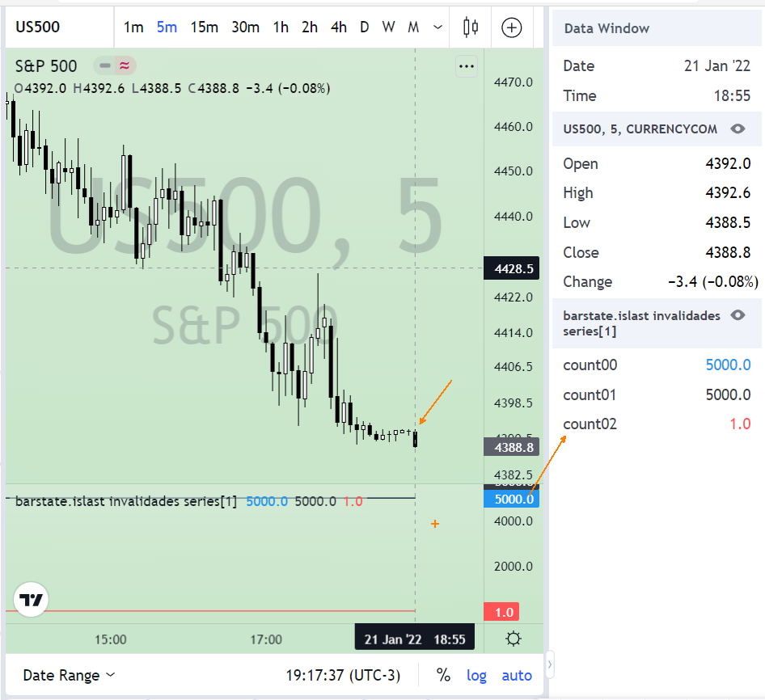Toggle auto scale mode

517,675
